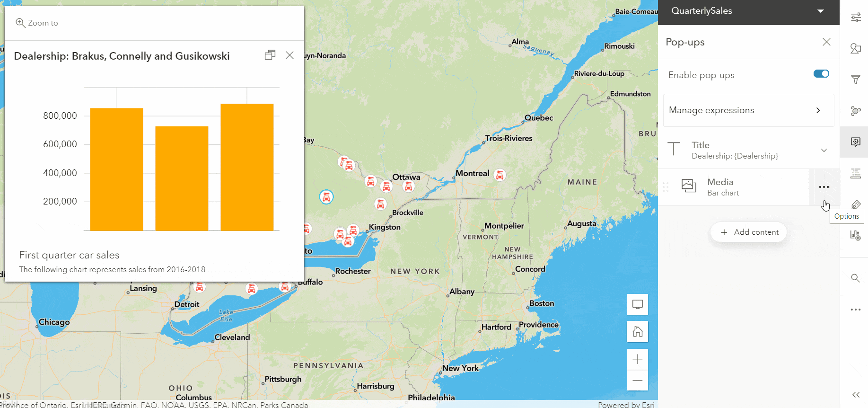Open the Powered by Esri link

click(x=626, y=405)
